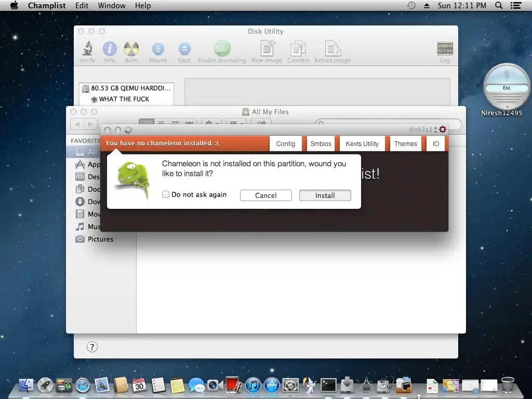Launch iTunes from the Dock
The image size is (532, 399).
click(253, 385)
